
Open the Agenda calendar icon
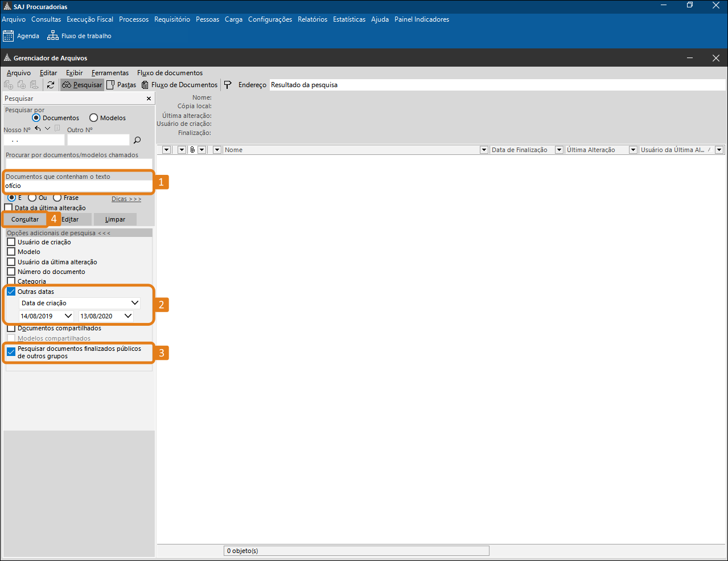[x=8, y=36]
